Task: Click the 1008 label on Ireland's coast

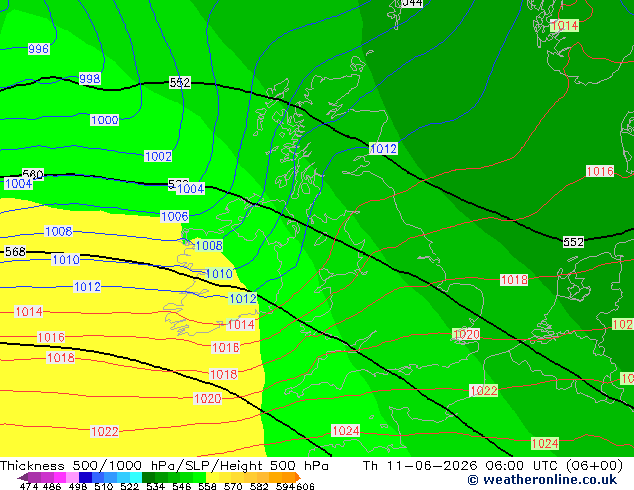Action: pos(209,245)
